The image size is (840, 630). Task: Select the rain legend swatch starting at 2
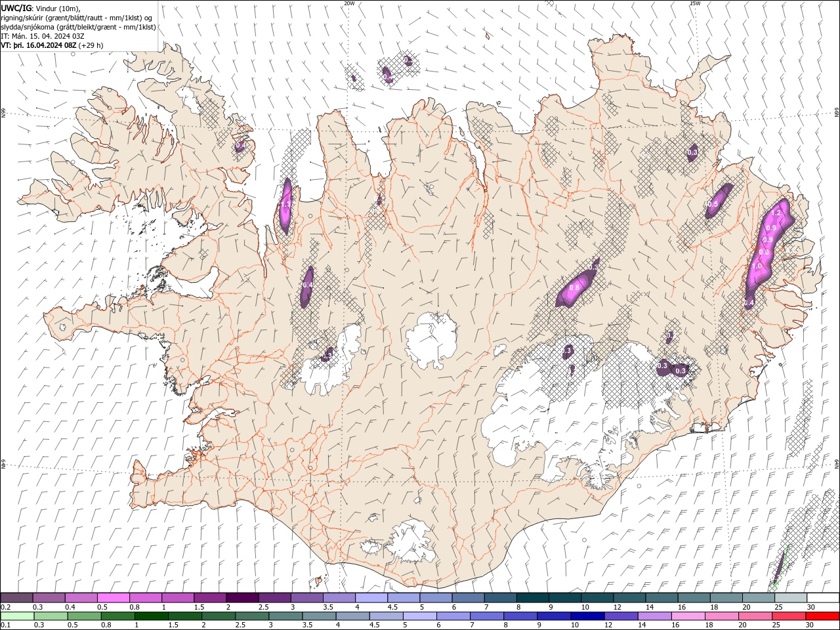click(218, 616)
